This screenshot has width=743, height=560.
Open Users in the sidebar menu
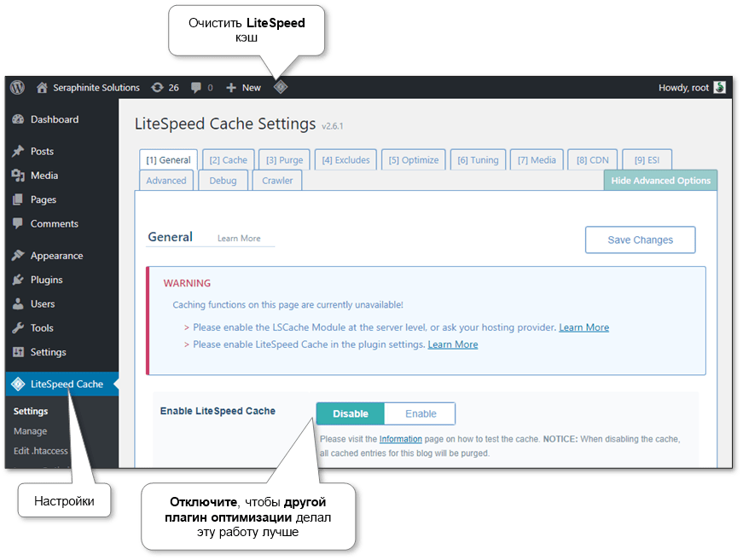point(43,304)
